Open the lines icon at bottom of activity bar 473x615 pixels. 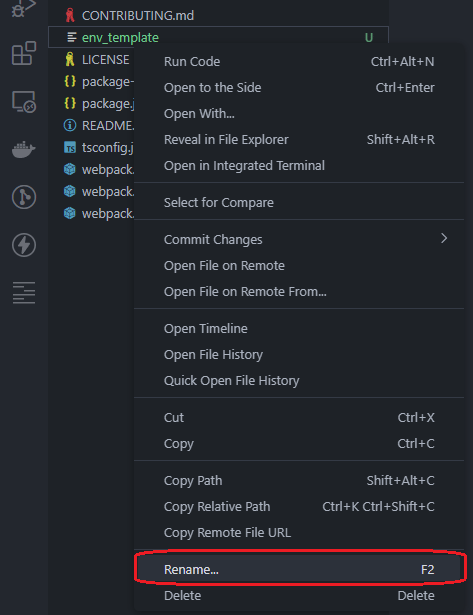[x=24, y=293]
